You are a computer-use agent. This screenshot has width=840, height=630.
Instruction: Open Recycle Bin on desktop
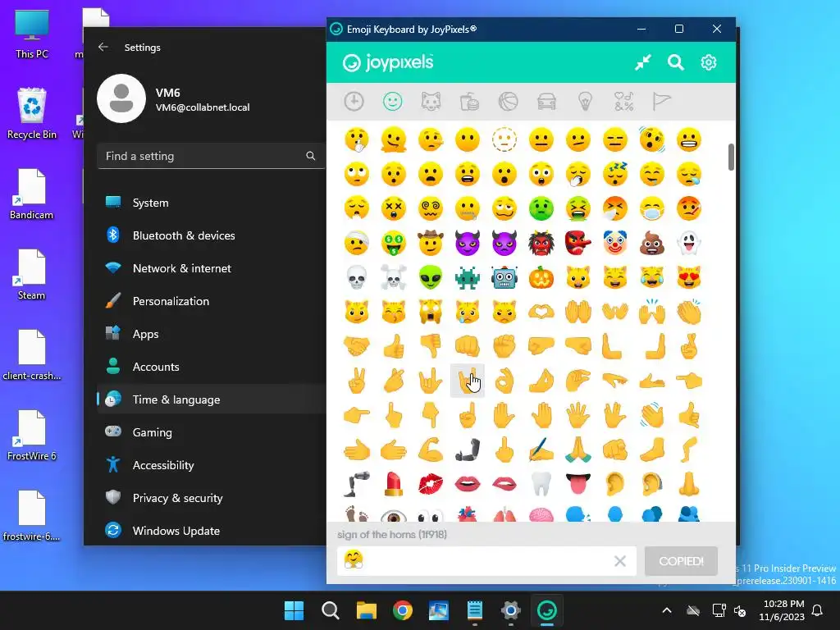(x=32, y=113)
